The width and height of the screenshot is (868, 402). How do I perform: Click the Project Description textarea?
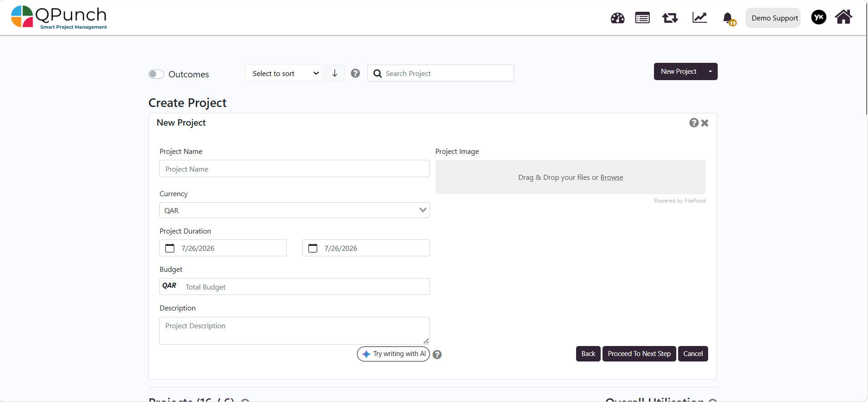tap(295, 331)
